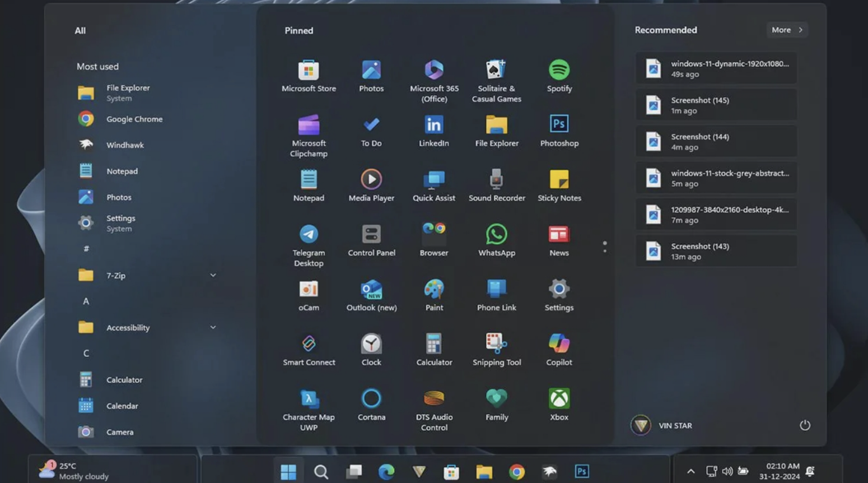Open windows-11-stock-grey-abstract recommended file
This screenshot has height=483, width=868.
point(716,178)
